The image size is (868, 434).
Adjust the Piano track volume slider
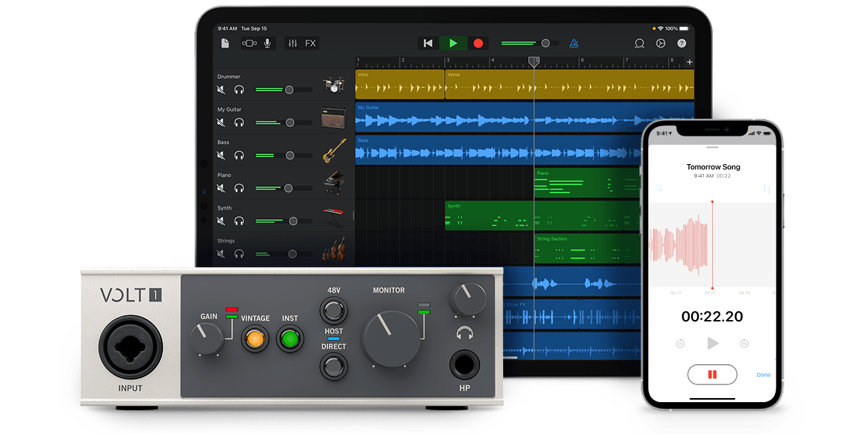pyautogui.click(x=284, y=188)
